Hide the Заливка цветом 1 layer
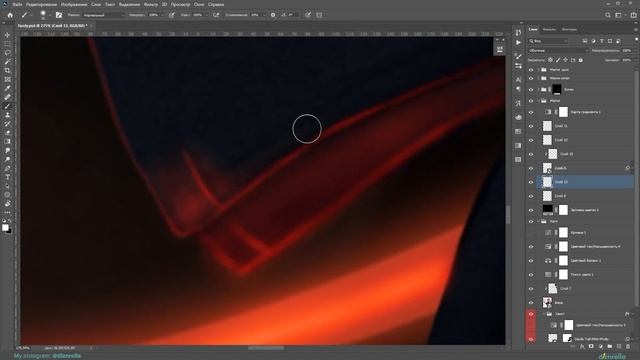640x360 pixels. coord(531,210)
